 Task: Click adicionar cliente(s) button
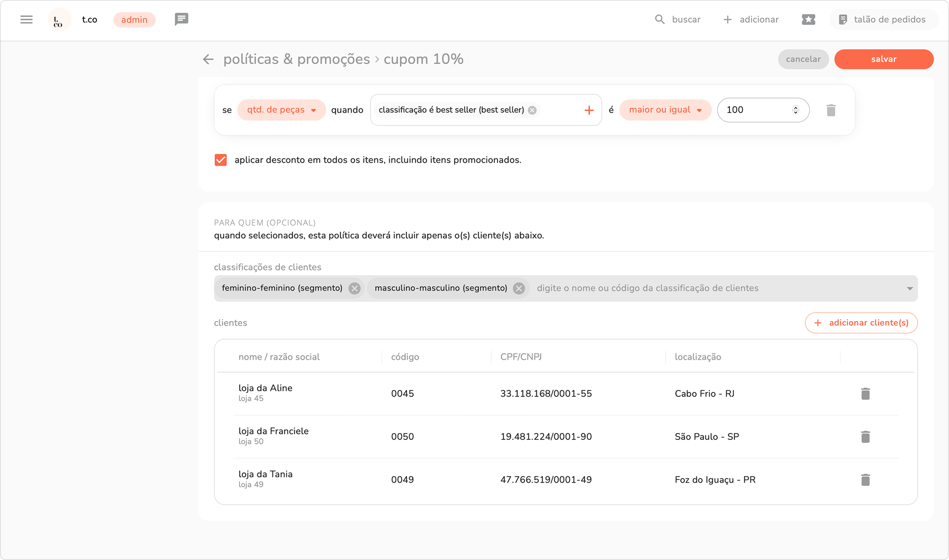(861, 323)
